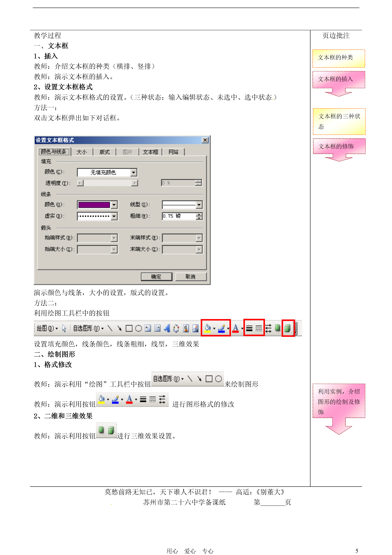
Task: Click the Line Color brush beside 进行图形格式的修改
Action: (115, 400)
